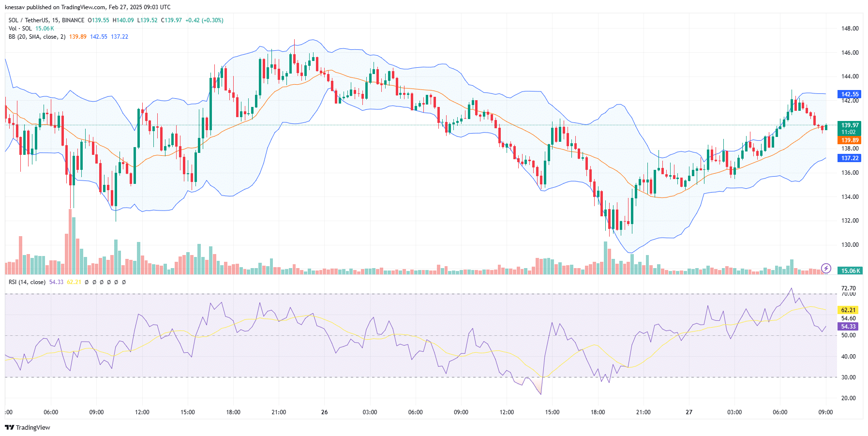Click the +0.42 (+0.30%) change value
This screenshot has height=436, width=868.
[x=204, y=20]
